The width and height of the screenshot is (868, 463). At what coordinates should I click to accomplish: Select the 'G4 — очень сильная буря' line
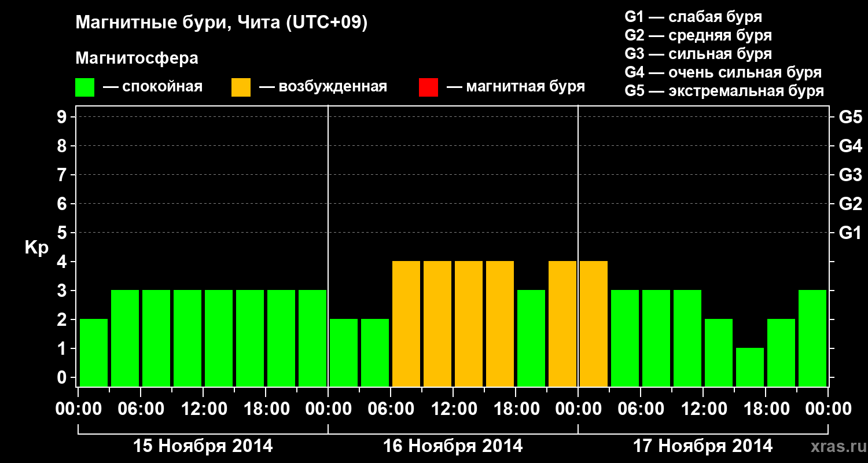[723, 72]
